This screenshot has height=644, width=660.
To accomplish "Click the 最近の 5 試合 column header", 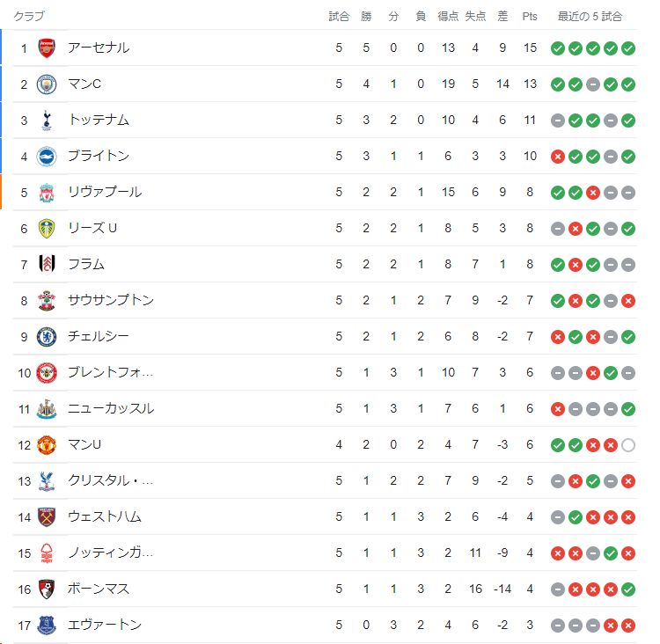I will coord(590,16).
